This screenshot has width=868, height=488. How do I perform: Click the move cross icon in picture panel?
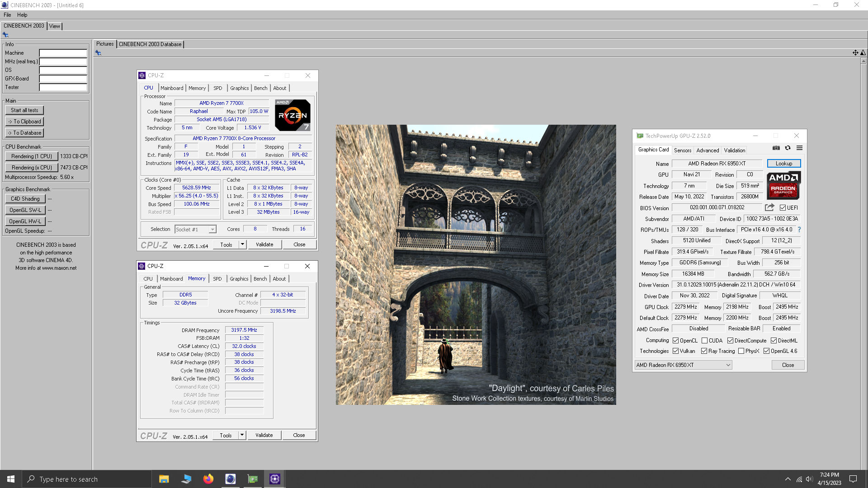855,53
